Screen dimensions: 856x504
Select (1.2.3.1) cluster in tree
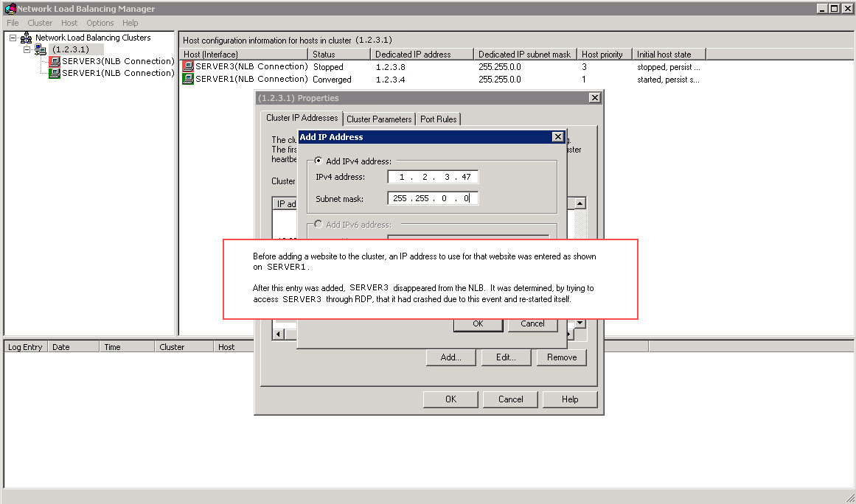[71, 49]
